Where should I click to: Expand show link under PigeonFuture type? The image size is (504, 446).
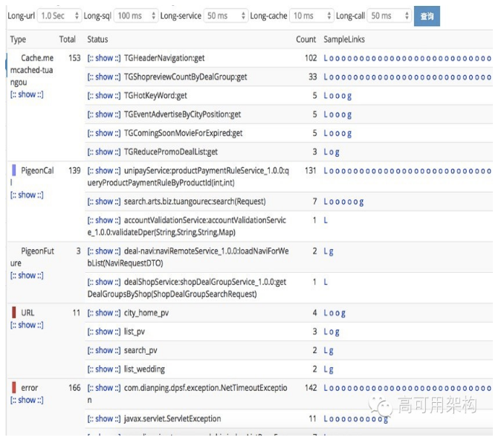coord(27,276)
